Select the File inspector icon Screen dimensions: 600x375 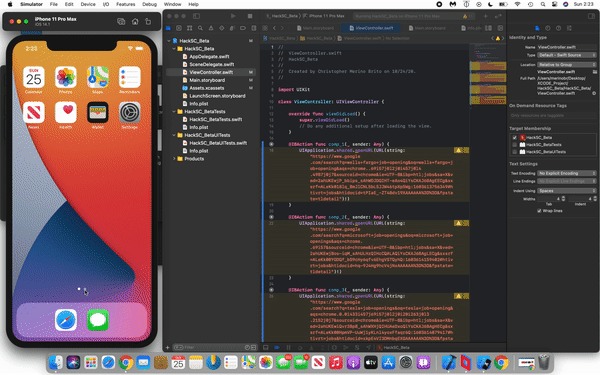coord(537,28)
